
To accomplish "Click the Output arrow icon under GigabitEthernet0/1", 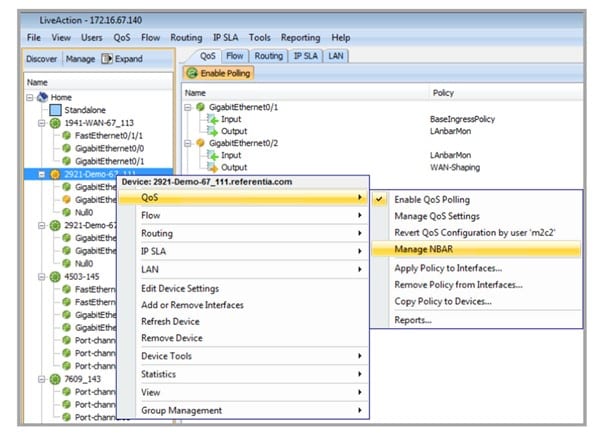I will tap(213, 131).
